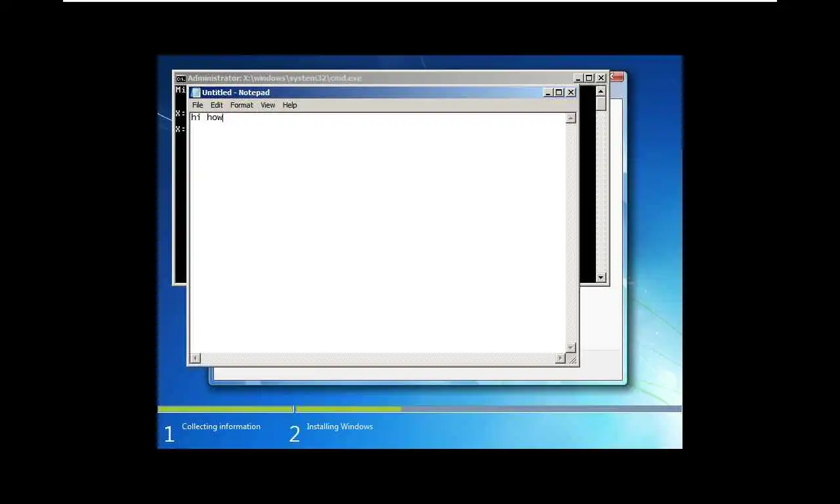Click the 'Collecting information' step label

click(221, 427)
